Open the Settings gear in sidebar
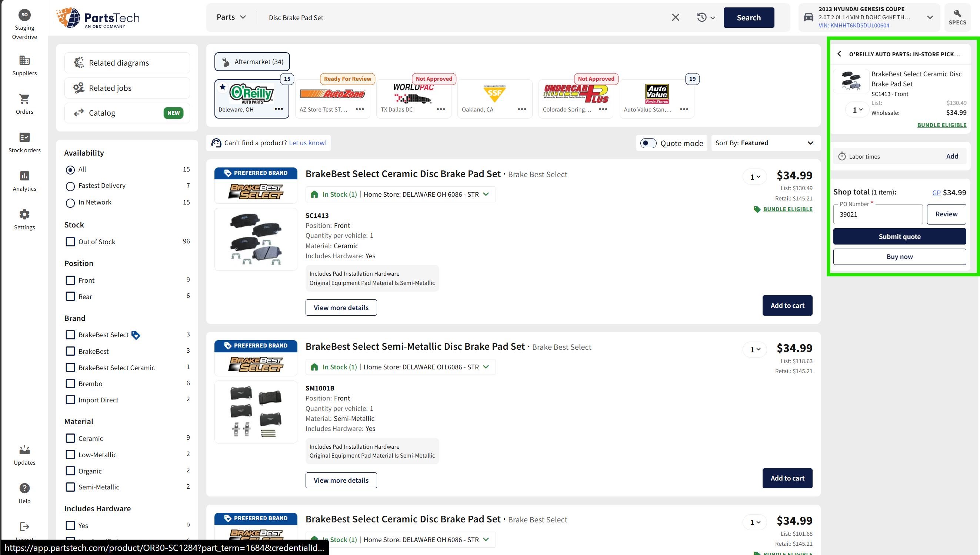This screenshot has width=980, height=555. [24, 214]
